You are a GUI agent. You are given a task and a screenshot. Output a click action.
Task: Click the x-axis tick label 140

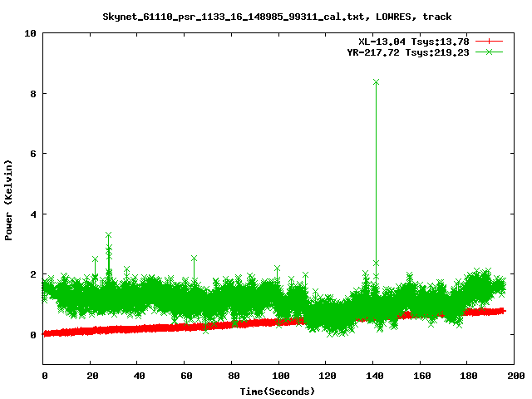click(x=372, y=377)
